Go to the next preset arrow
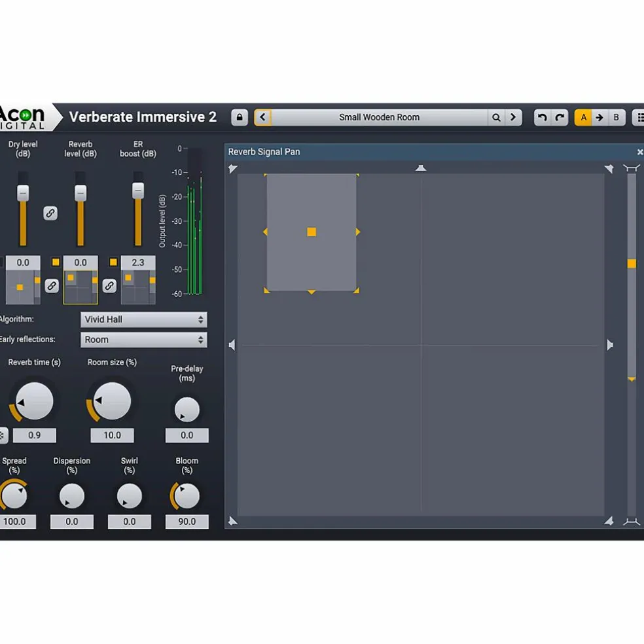This screenshot has width=644, height=644. tap(513, 117)
